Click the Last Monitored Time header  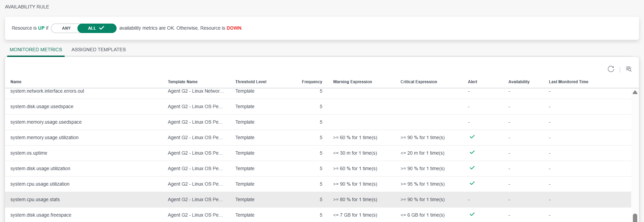[568, 82]
